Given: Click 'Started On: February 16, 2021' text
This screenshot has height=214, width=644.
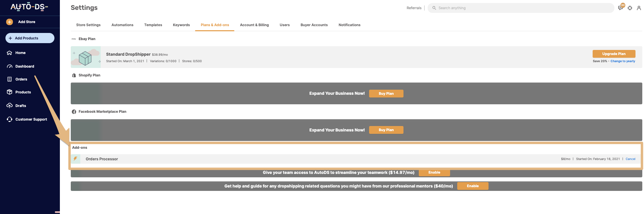Looking at the screenshot, I should [598, 159].
